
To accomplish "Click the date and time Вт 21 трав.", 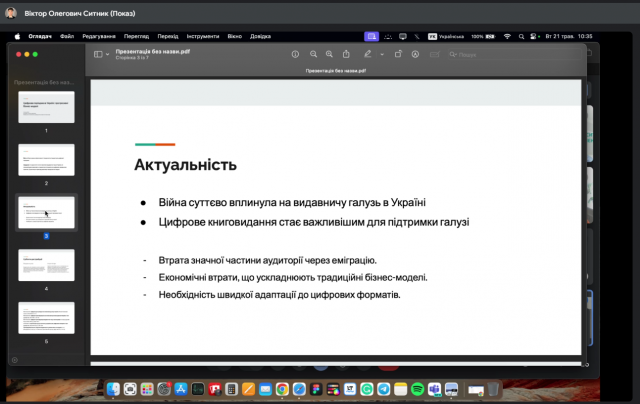I will click(569, 36).
